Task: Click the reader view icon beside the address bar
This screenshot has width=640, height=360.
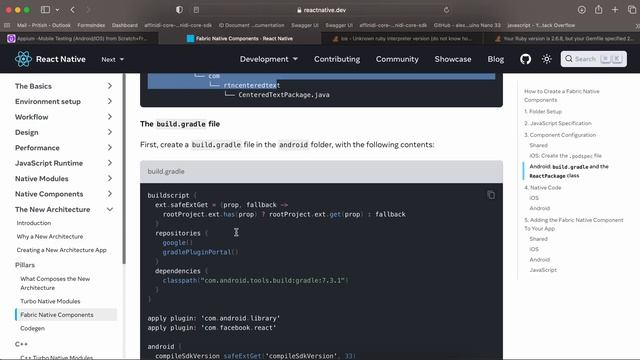Action: (196, 10)
